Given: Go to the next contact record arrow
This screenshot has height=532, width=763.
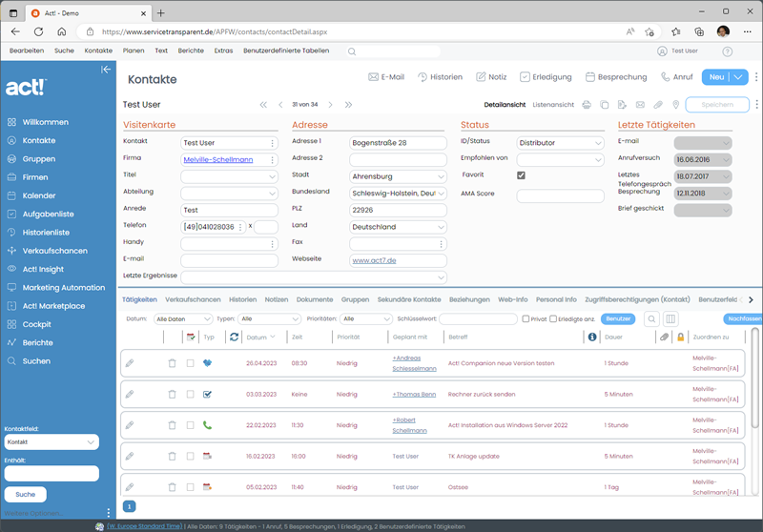Looking at the screenshot, I should pos(330,105).
